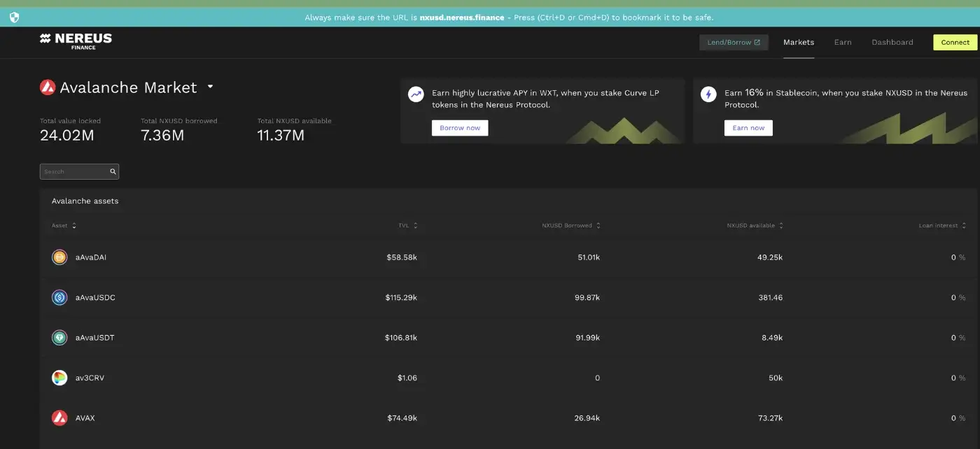The height and width of the screenshot is (449, 980).
Task: Click the Borrow now button
Action: [x=460, y=128]
